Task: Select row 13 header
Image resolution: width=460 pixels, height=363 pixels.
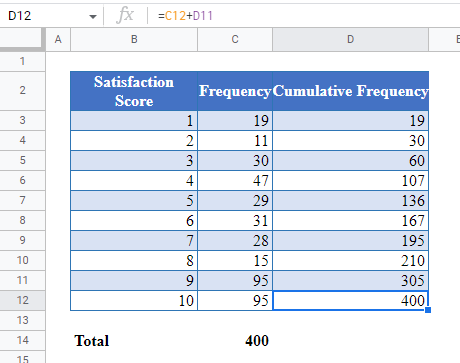Action: pos(22,320)
